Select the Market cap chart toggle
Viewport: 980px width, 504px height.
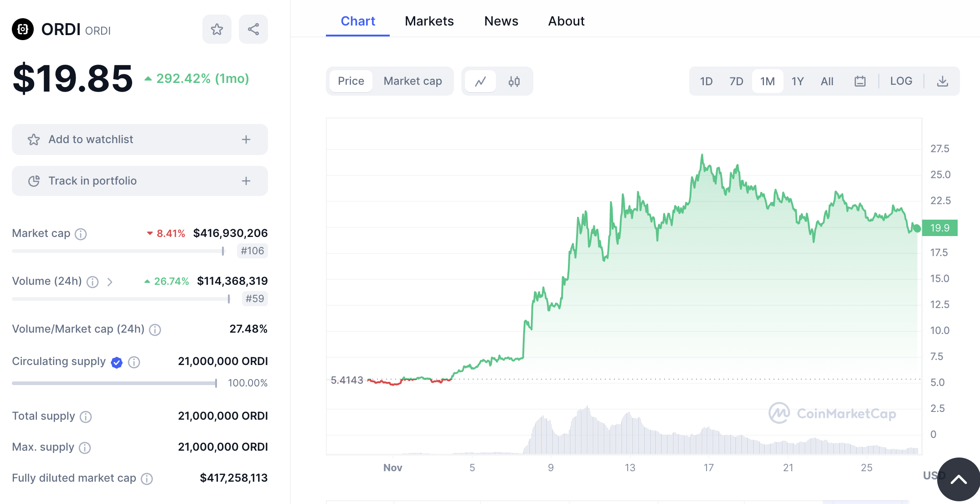tap(413, 81)
